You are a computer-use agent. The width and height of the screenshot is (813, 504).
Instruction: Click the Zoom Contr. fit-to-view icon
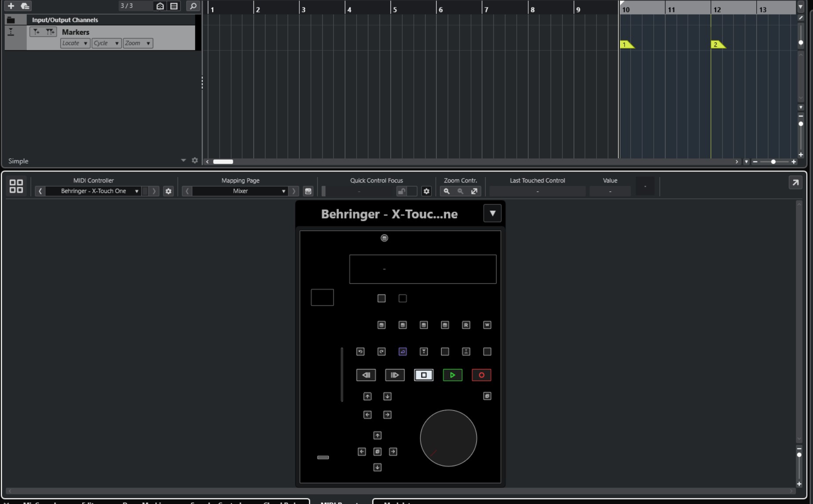click(474, 191)
